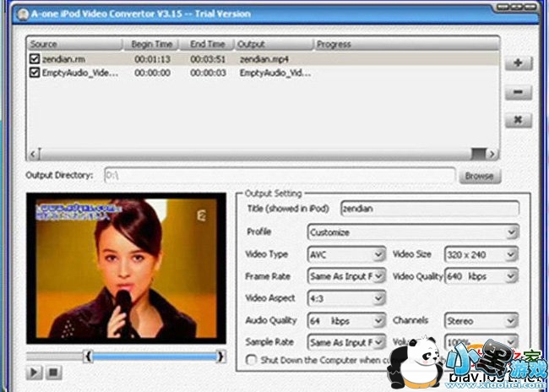Click the X button to clear the list
This screenshot has height=392, width=549.
coord(519,120)
